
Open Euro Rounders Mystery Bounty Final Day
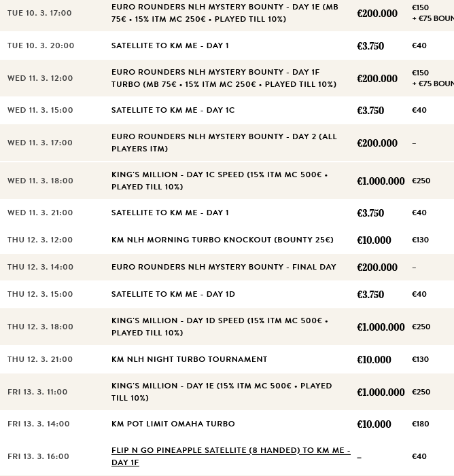pyautogui.click(x=224, y=267)
